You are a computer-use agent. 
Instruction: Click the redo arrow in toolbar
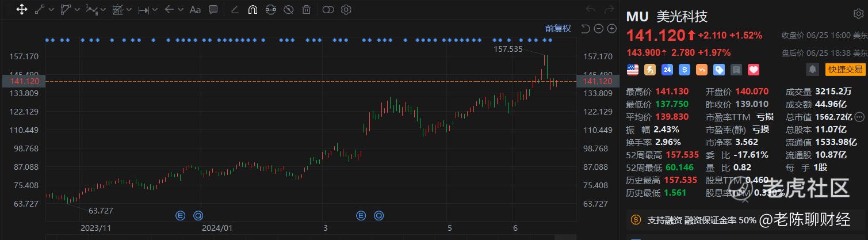pos(608,9)
